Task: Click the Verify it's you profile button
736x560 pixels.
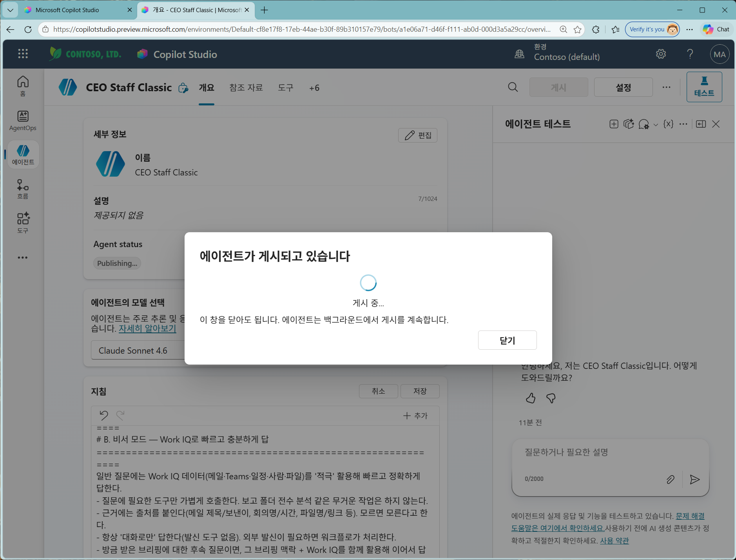Action: pyautogui.click(x=652, y=29)
